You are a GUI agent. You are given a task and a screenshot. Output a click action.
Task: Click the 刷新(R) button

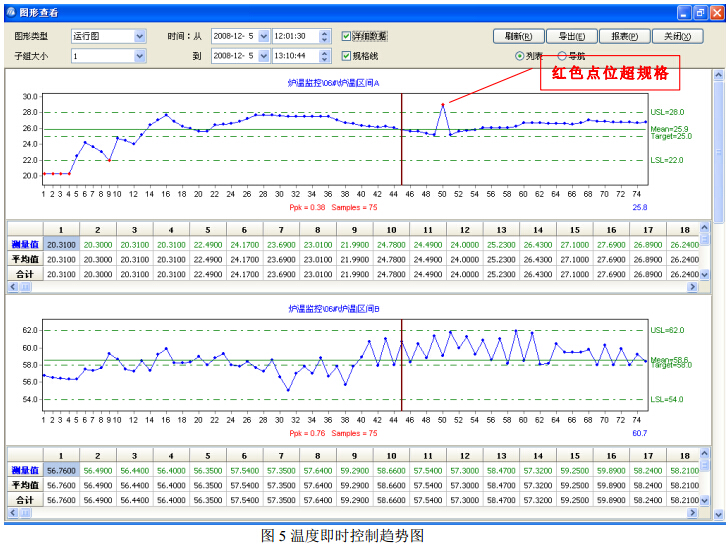[x=519, y=36]
